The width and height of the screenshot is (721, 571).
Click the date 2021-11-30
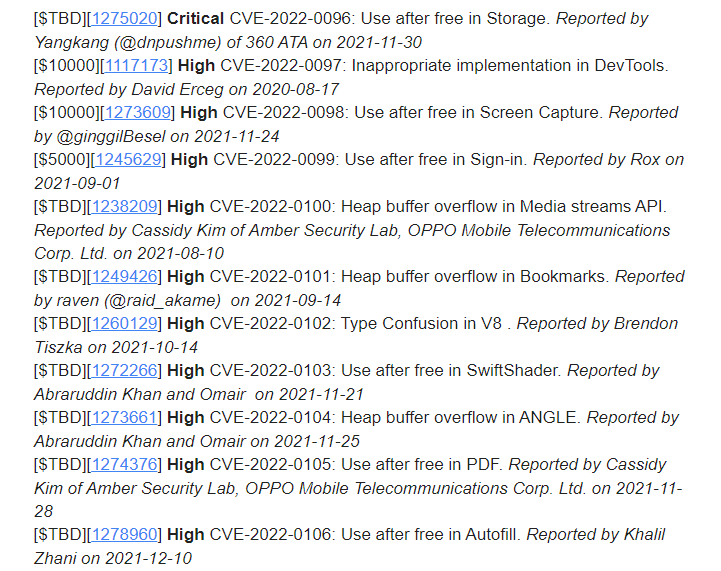click(379, 42)
